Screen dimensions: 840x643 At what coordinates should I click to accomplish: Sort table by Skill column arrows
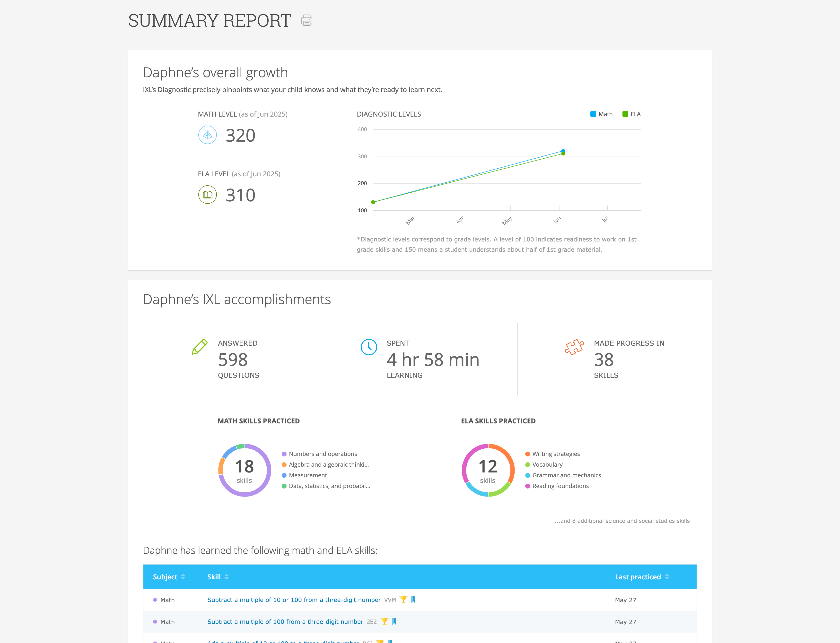[227, 577]
